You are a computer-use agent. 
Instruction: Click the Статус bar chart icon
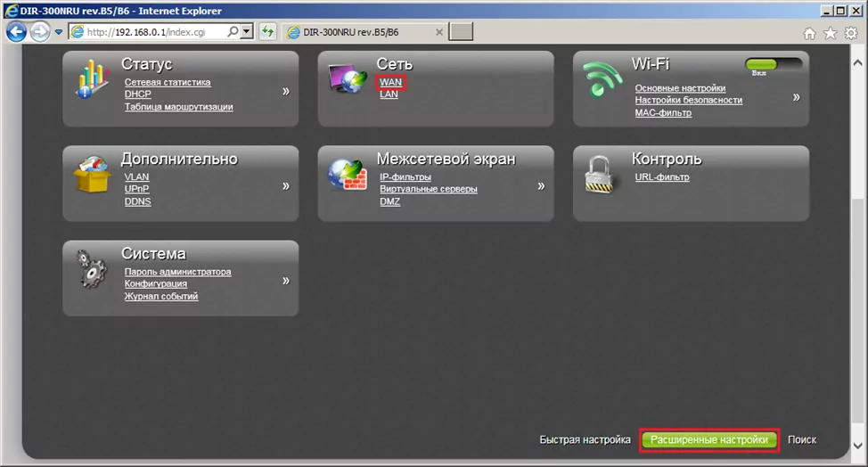91,79
